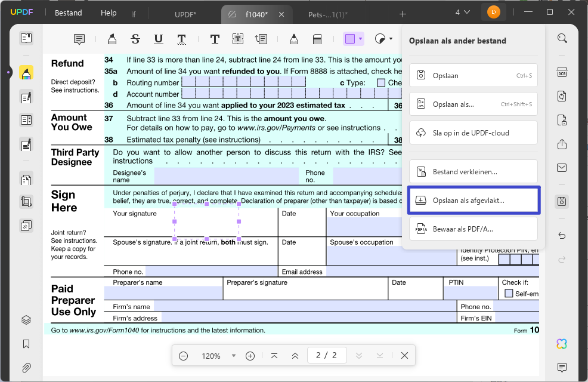
Task: Choose Opslaan als... option
Action: coord(474,104)
